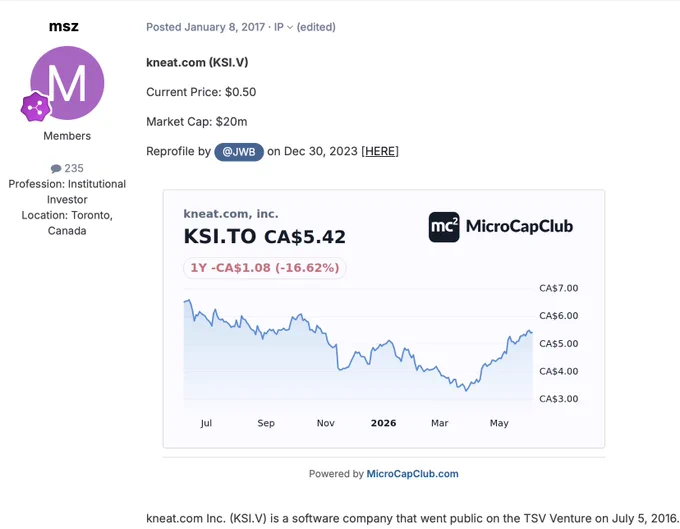Expand the IP dropdown chevron
The image size is (680, 529).
click(290, 27)
